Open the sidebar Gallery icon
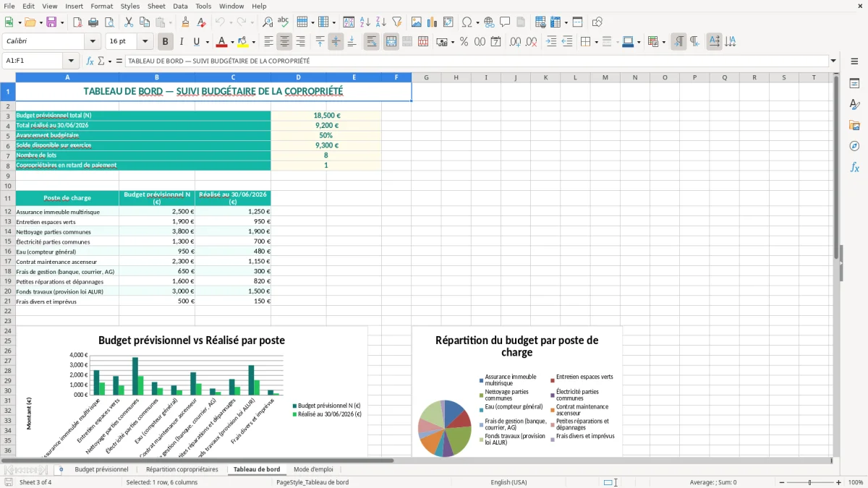Screen dimensions: 868x488 (x=854, y=125)
